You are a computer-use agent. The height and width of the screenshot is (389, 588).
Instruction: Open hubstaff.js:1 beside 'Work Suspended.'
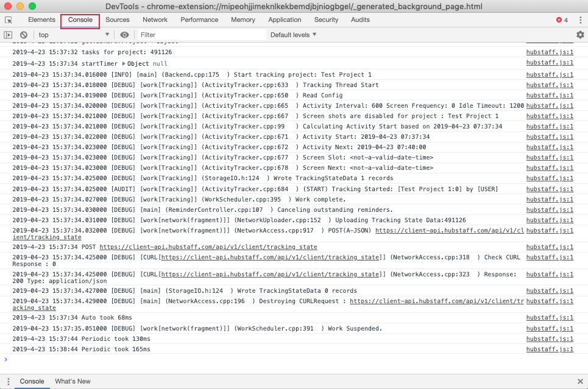click(x=550, y=328)
